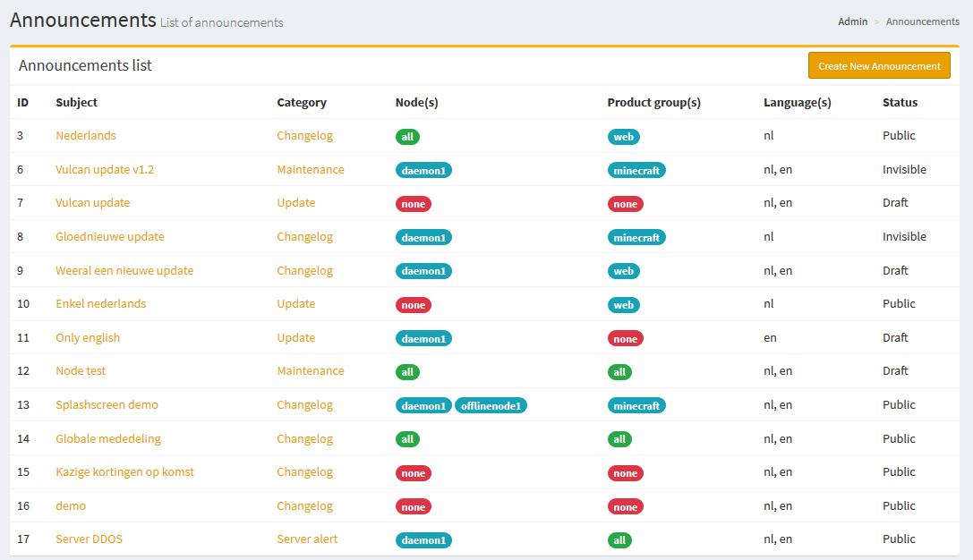Open Kazige kortingen op komst announcement
This screenshot has height=560, width=973.
[124, 472]
